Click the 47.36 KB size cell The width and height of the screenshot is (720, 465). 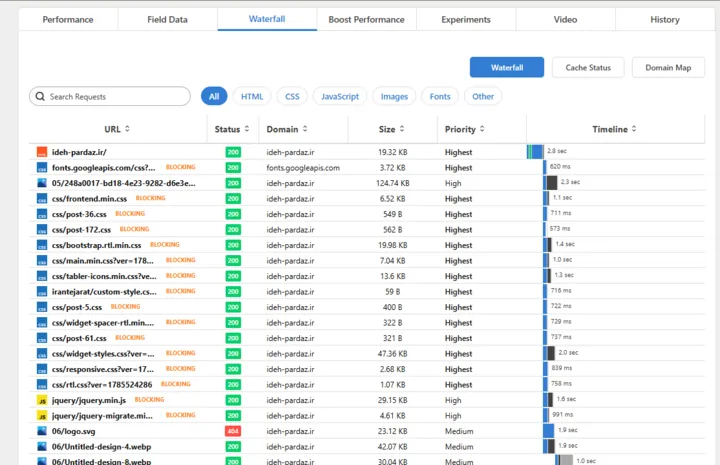pos(393,353)
